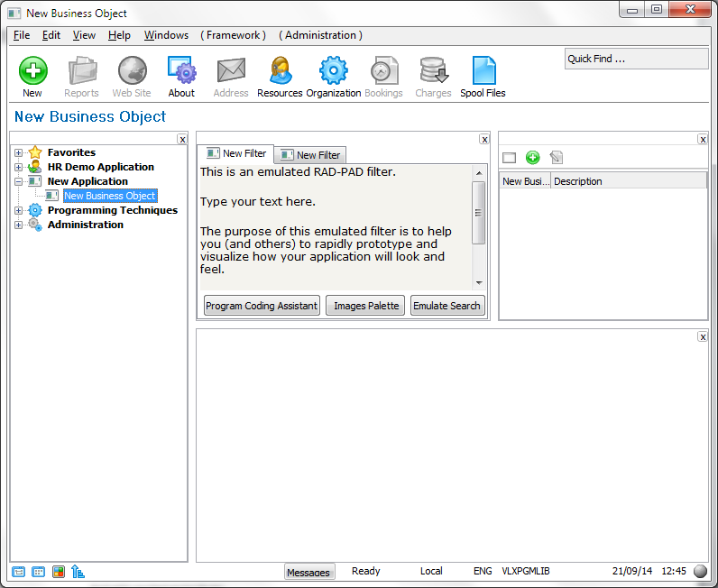Click the filter scrollbar up arrow
The width and height of the screenshot is (718, 588).
click(478, 173)
